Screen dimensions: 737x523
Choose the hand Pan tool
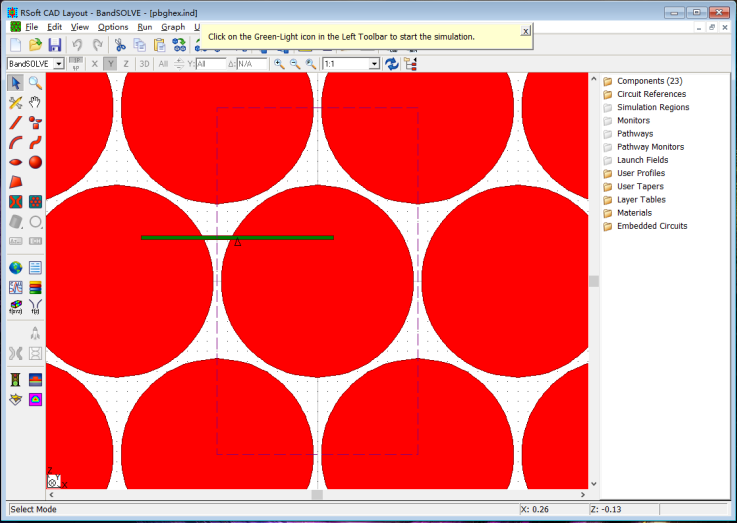coord(35,102)
